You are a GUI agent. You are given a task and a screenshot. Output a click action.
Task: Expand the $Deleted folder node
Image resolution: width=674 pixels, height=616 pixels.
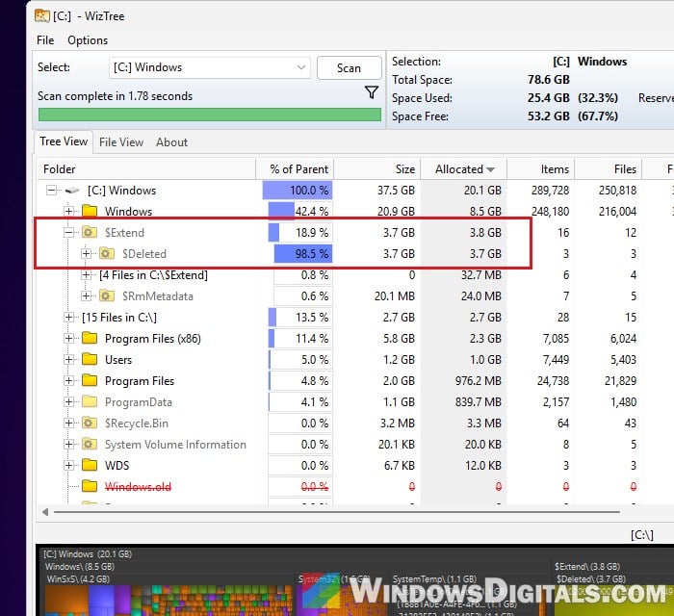click(86, 253)
